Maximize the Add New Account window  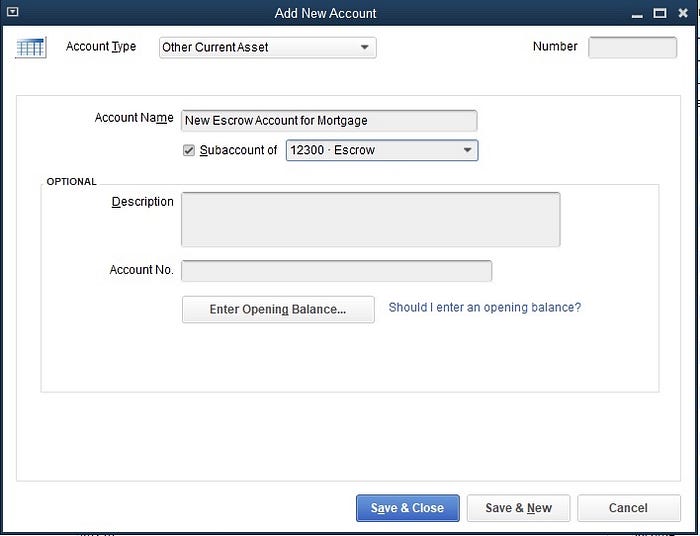(x=659, y=13)
